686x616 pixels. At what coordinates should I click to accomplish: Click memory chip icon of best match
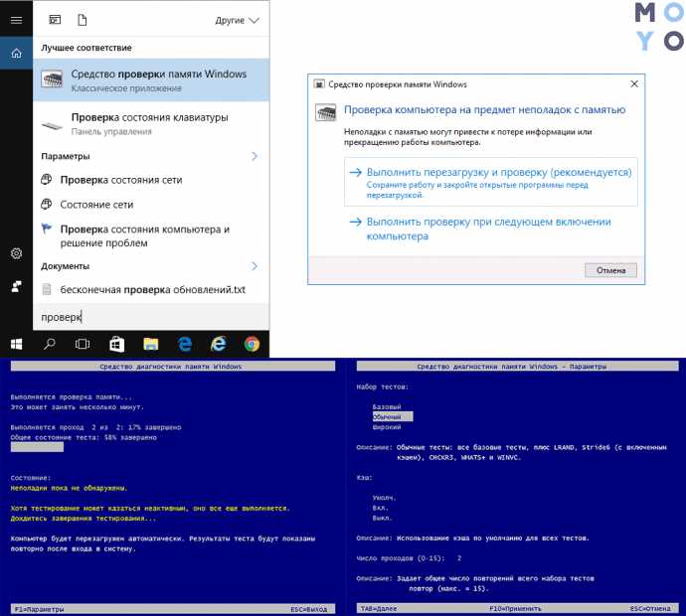(x=52, y=79)
